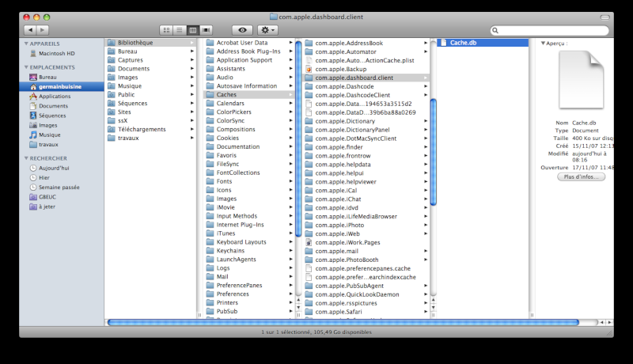Click the horizontal scrollbar right arrow
This screenshot has height=364, width=633.
(609, 322)
